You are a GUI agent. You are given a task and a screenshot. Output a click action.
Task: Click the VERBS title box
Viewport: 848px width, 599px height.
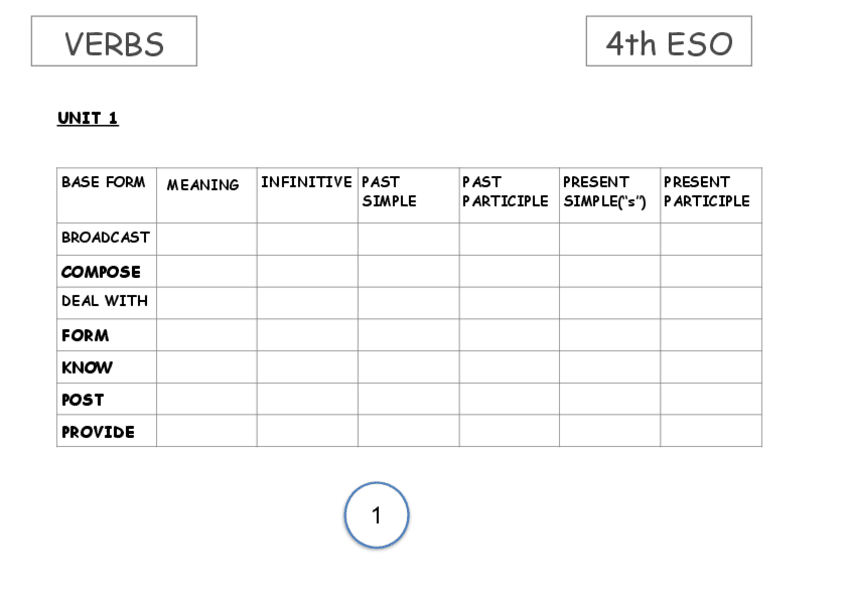[114, 42]
